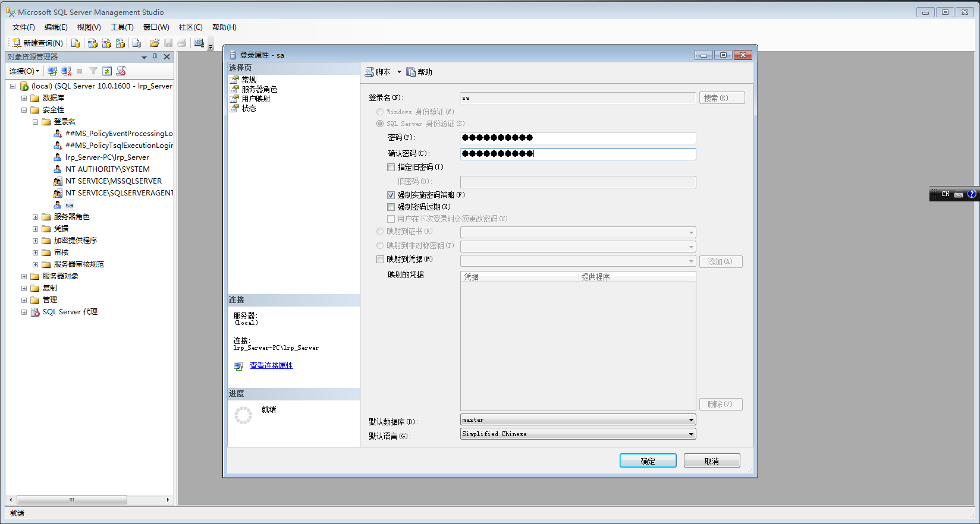Collapse the 安全性 tree node
Image resolution: width=980 pixels, height=524 pixels.
point(24,110)
